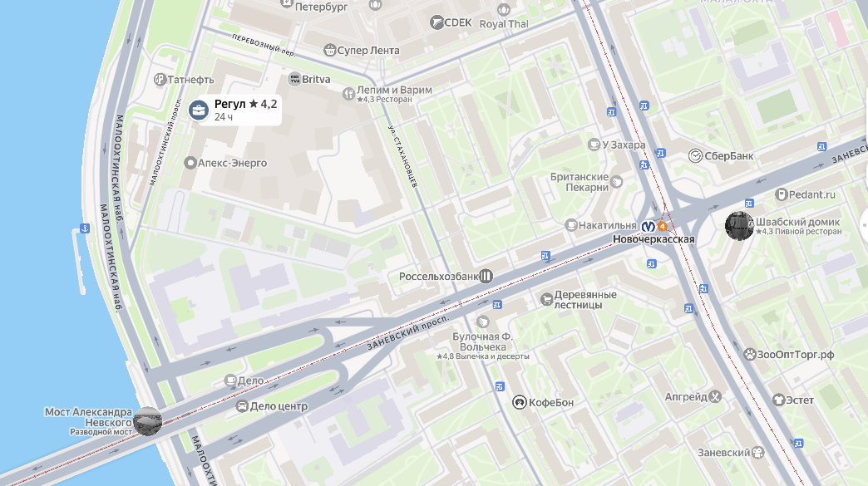Select the Британские Пекарни place label

tap(579, 182)
